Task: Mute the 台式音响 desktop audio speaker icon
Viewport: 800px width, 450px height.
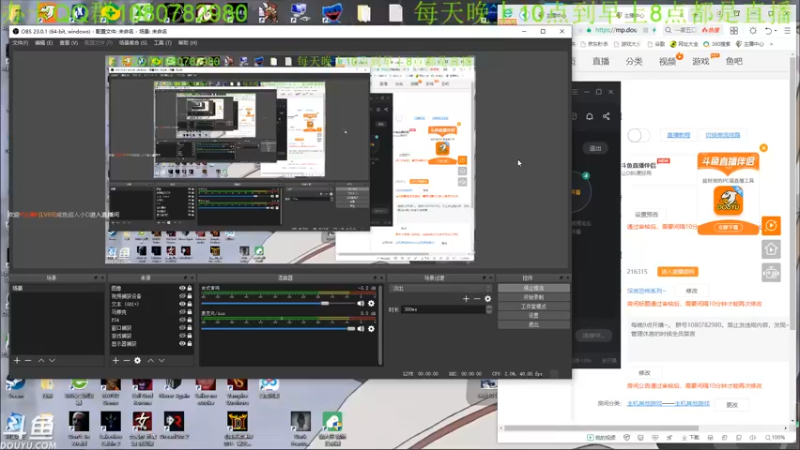Action: (361, 303)
